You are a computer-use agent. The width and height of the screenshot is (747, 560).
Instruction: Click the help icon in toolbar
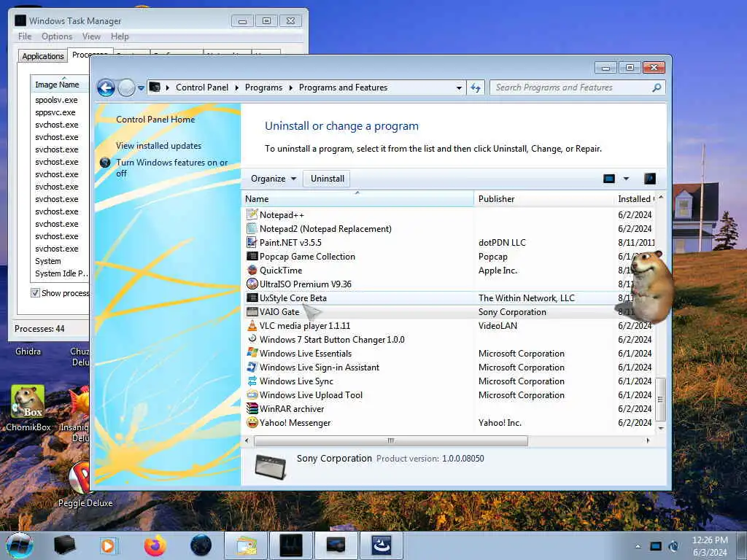tap(650, 179)
